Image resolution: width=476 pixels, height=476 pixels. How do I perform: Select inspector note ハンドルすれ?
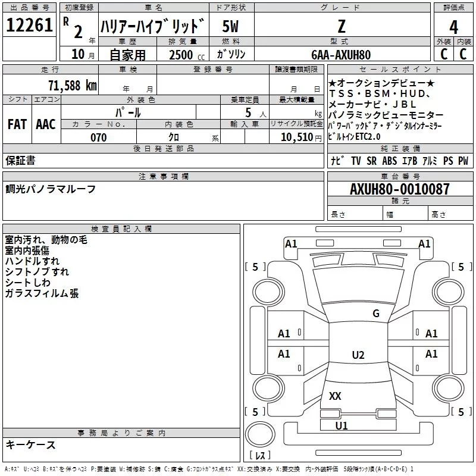pyautogui.click(x=32, y=261)
